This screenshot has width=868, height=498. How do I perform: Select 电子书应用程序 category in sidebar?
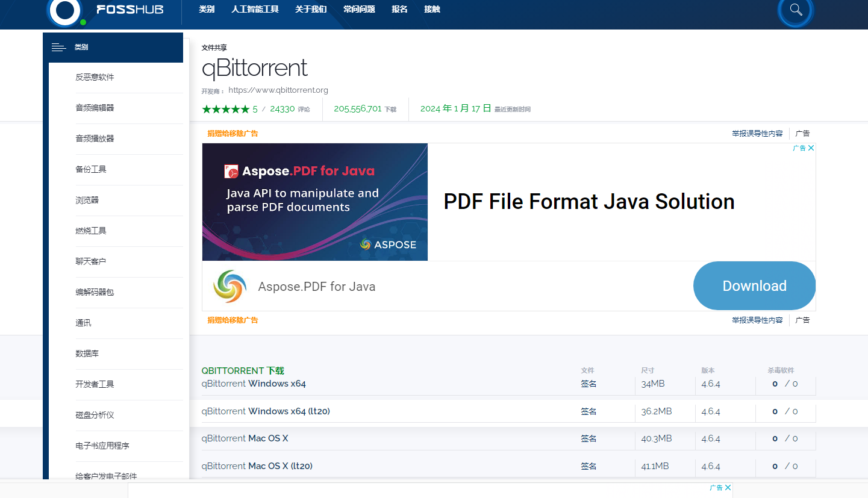pyautogui.click(x=102, y=446)
